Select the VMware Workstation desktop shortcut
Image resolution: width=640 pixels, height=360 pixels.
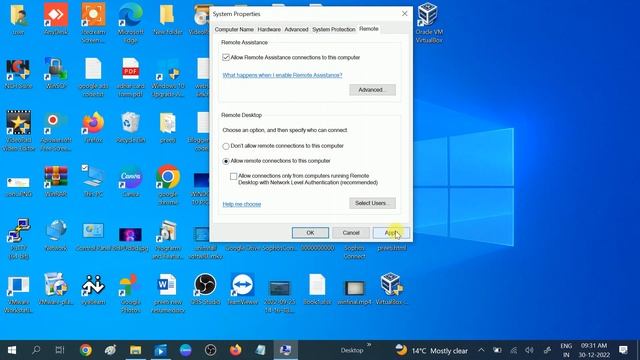pos(18,293)
